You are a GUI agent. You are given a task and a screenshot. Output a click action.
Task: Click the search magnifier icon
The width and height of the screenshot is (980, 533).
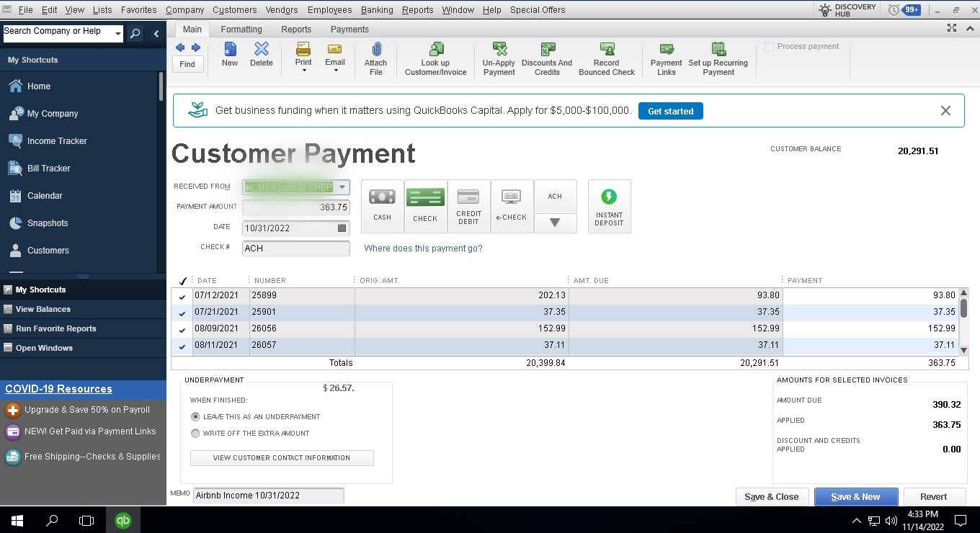[135, 34]
